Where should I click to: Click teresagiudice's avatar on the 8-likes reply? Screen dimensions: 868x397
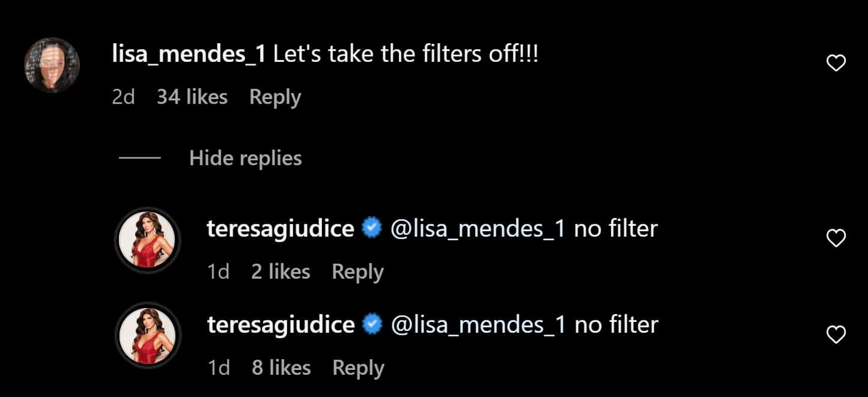[148, 335]
